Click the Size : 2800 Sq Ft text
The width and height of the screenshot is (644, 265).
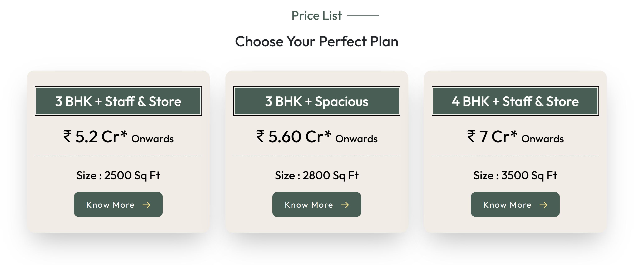tap(317, 175)
